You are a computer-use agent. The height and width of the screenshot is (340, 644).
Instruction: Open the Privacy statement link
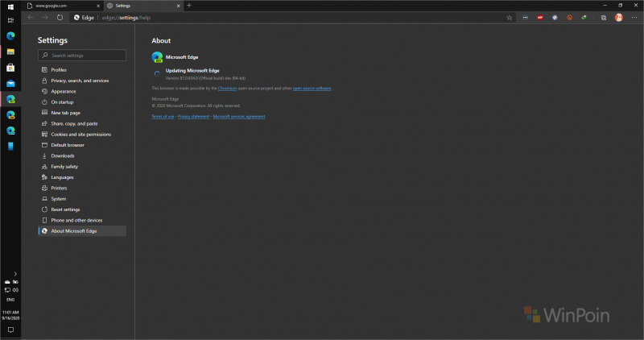[193, 116]
